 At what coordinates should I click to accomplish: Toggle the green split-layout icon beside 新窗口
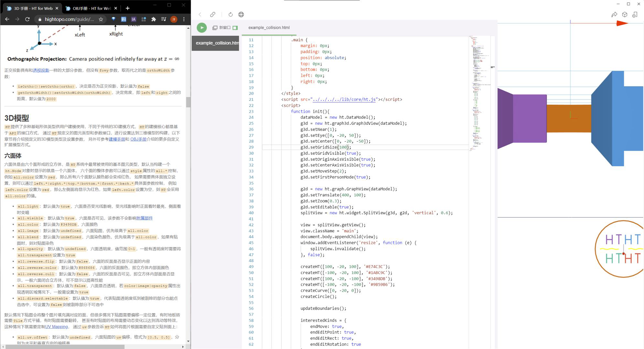(235, 28)
